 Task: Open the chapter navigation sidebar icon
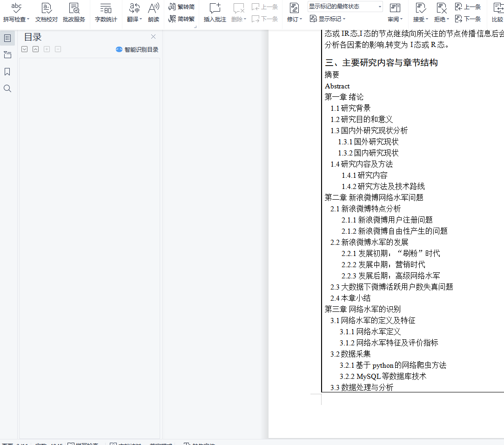pyautogui.click(x=7, y=55)
